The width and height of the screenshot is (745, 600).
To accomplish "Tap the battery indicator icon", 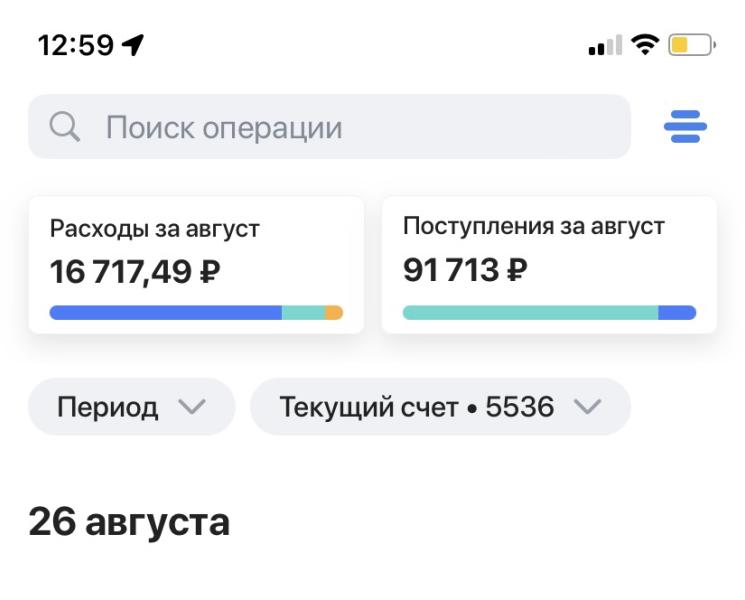I will click(692, 45).
